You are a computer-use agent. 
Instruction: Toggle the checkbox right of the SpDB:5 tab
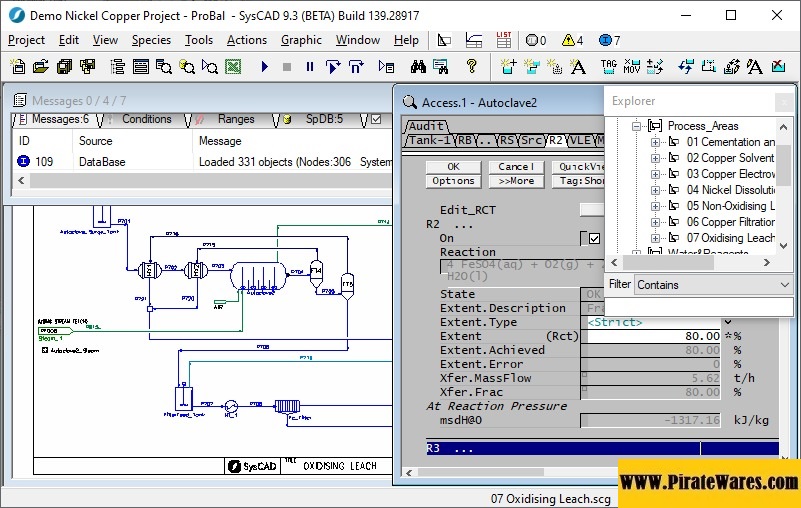pos(376,119)
